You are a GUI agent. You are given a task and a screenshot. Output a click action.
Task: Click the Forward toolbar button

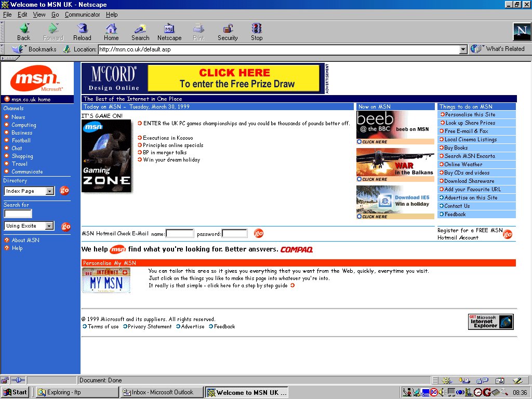click(54, 32)
